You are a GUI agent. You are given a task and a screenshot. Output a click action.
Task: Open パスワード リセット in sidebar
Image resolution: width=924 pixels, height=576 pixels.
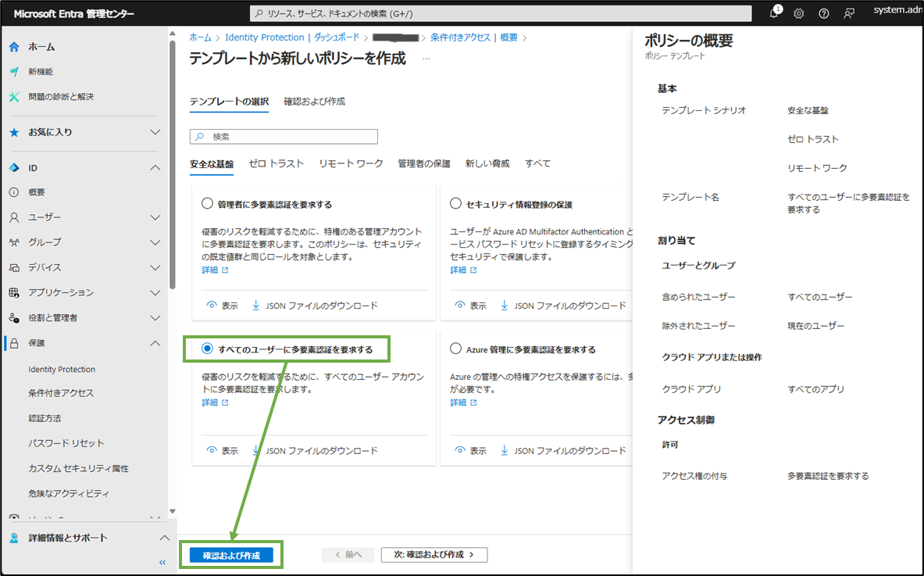click(66, 443)
